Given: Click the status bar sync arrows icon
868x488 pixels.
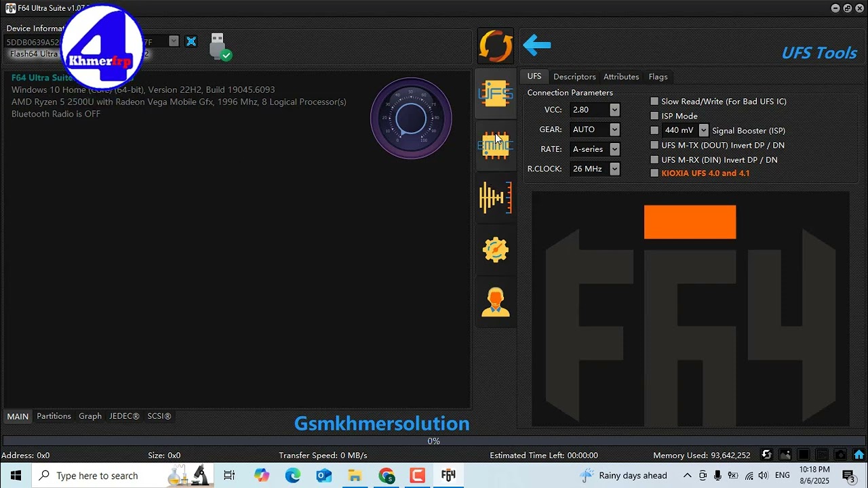Looking at the screenshot, I should point(766,455).
